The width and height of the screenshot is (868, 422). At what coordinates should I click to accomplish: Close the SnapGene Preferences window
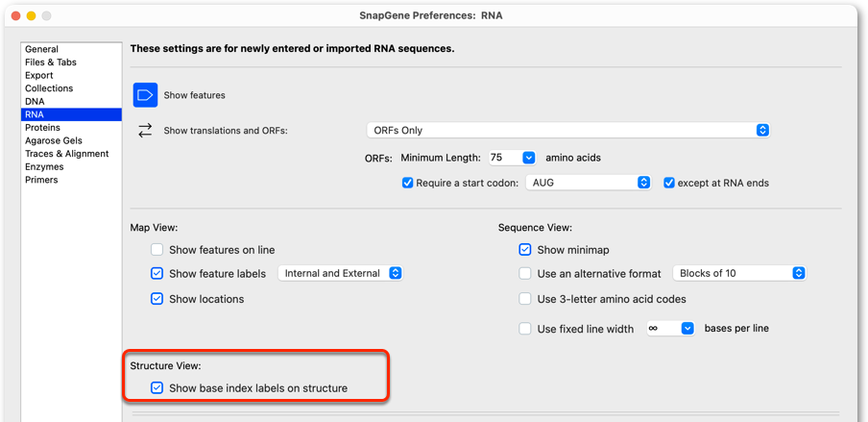coord(15,15)
